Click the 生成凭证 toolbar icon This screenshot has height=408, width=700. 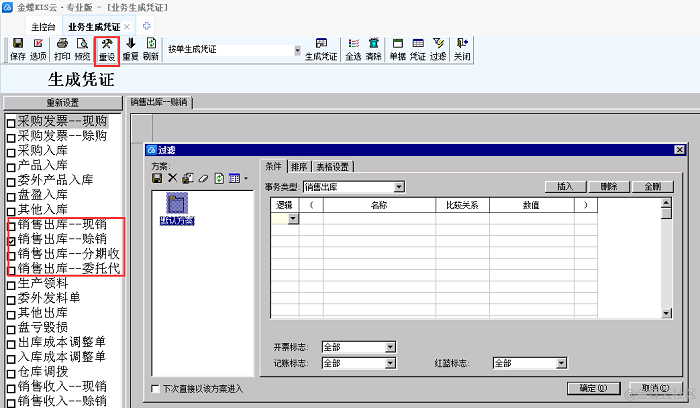[321, 49]
